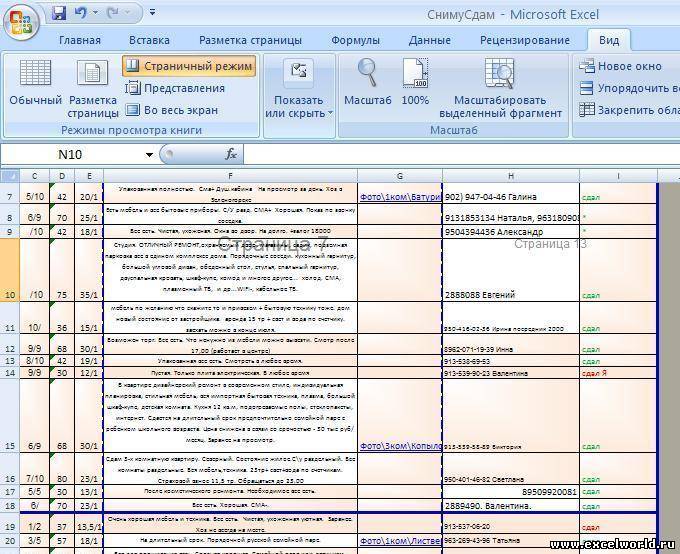Click cell with 89509920081
The image size is (680, 554).
511,492
